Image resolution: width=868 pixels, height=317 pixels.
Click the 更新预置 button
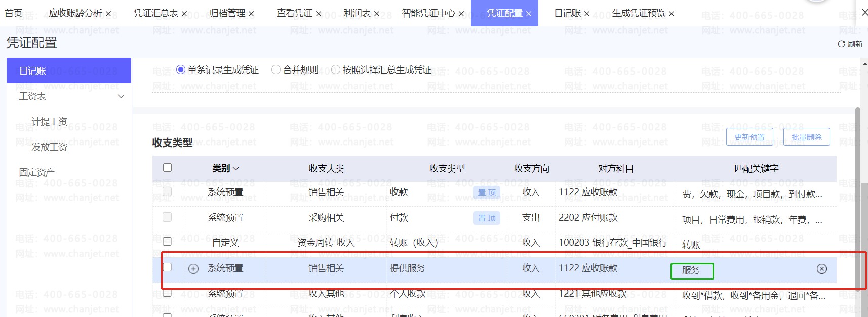749,137
